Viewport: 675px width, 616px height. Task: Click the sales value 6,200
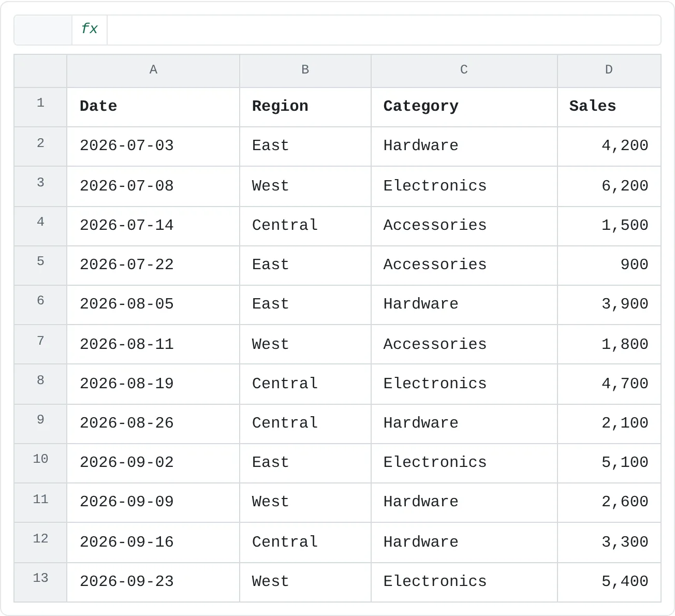click(x=609, y=186)
